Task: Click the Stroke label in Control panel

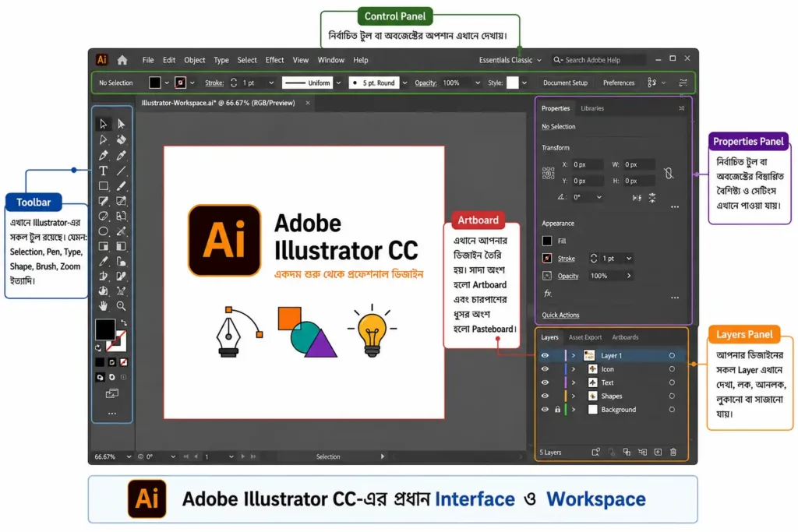Action: [x=214, y=83]
